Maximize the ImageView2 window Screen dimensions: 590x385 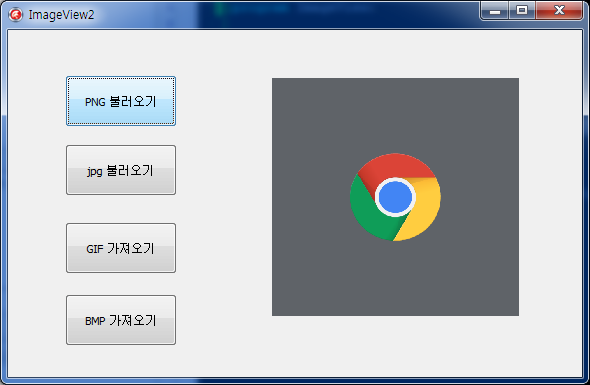(522, 11)
